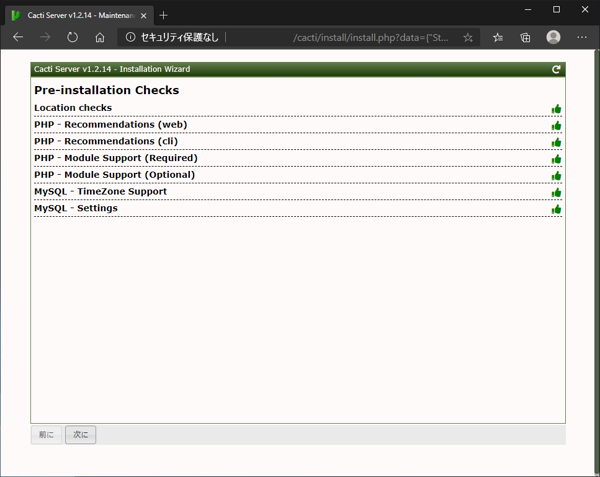Viewport: 600px width, 477px height.
Task: Click thumbs-up icon for PHP Recommendations (web)
Action: coord(556,126)
